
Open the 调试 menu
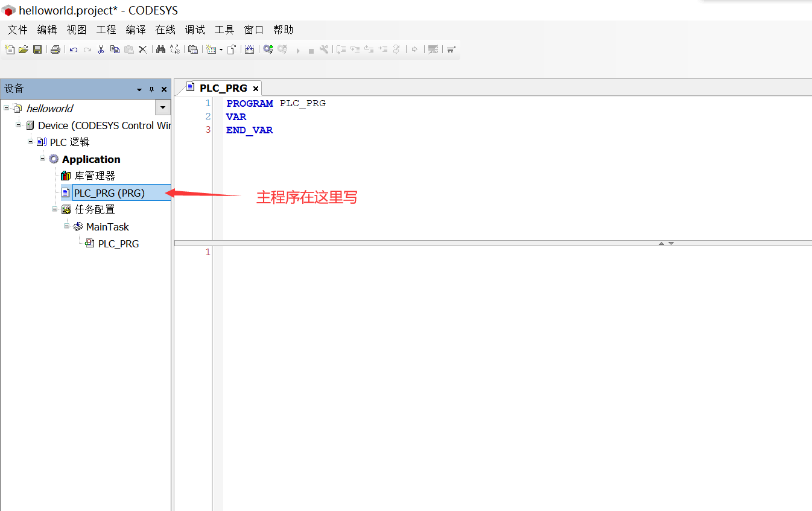194,29
